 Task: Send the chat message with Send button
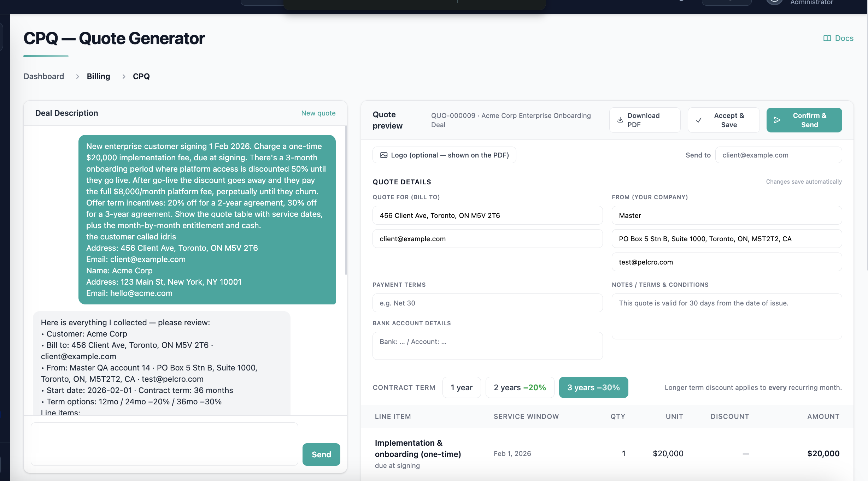tap(321, 455)
